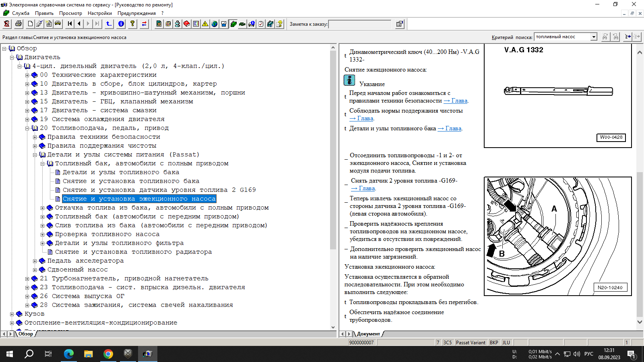Open Google Chrome from the taskbar
The image size is (644, 362).
[108, 354]
